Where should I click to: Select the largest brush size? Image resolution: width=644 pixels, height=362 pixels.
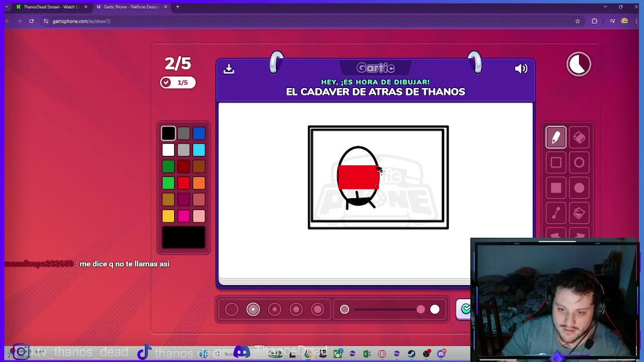pos(317,309)
